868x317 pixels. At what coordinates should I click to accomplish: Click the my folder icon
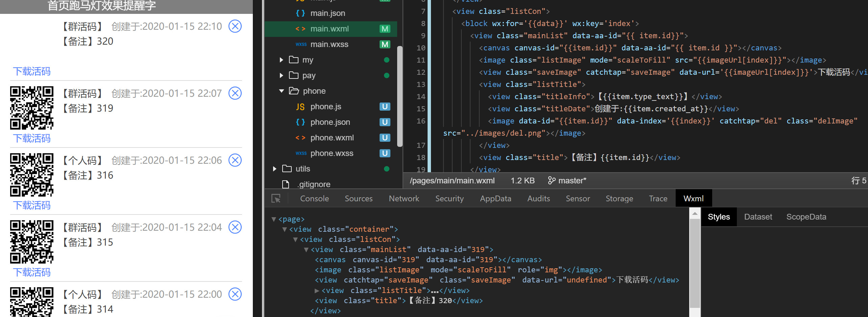coord(294,60)
